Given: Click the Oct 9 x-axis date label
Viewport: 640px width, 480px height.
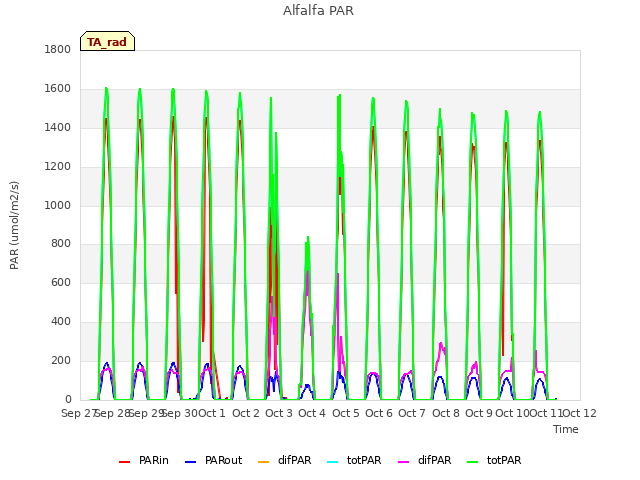Looking at the screenshot, I should pyautogui.click(x=479, y=413).
